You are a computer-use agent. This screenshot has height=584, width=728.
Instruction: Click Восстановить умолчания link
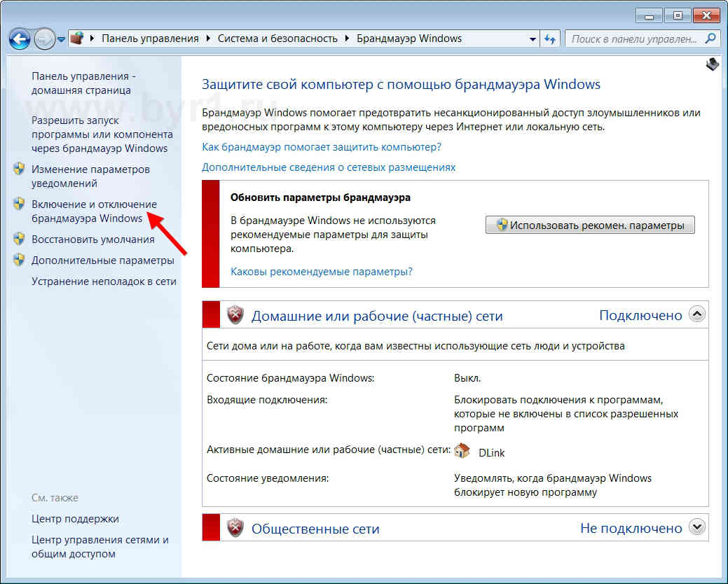[93, 239]
